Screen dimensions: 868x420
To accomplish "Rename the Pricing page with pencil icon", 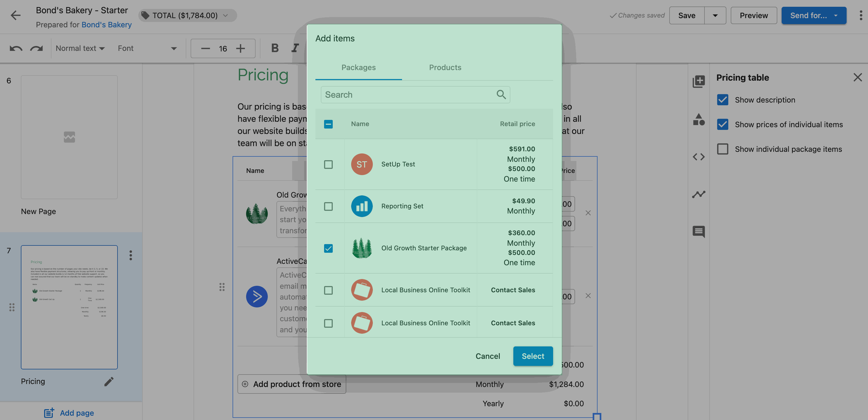I will (109, 381).
